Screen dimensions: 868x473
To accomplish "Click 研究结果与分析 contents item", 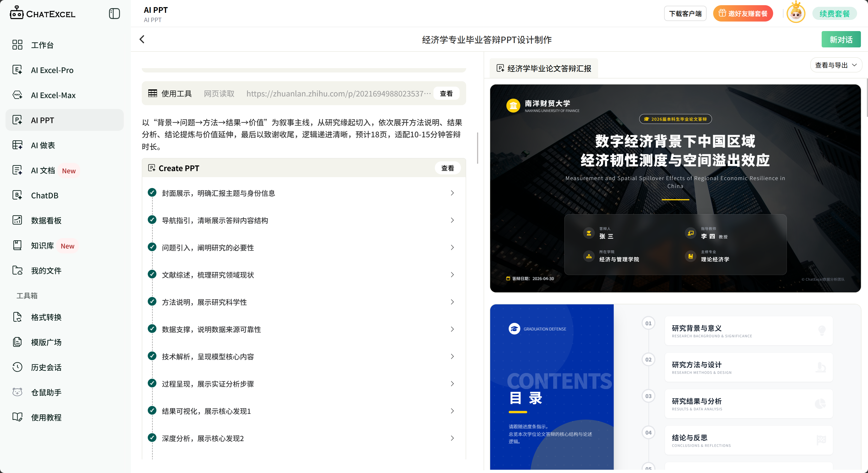I will click(748, 404).
